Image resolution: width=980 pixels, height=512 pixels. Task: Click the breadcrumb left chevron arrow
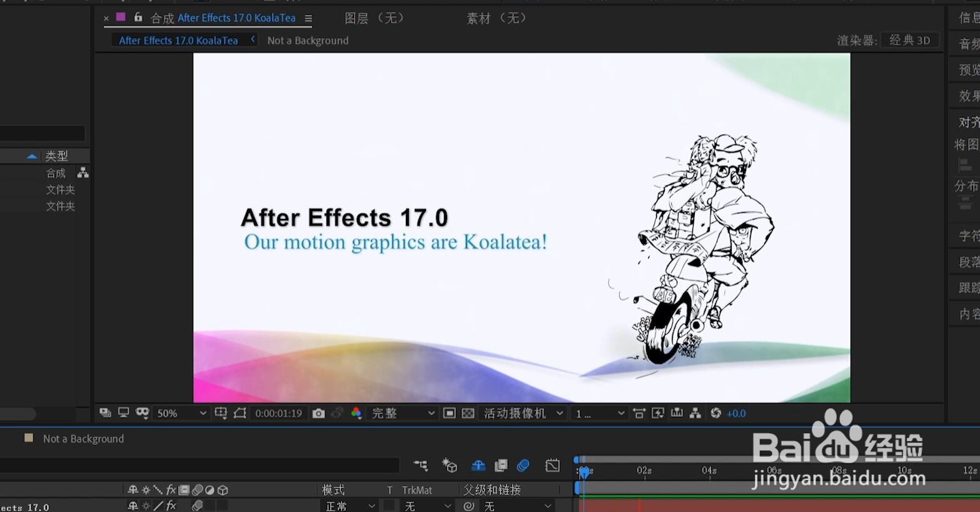tap(253, 39)
